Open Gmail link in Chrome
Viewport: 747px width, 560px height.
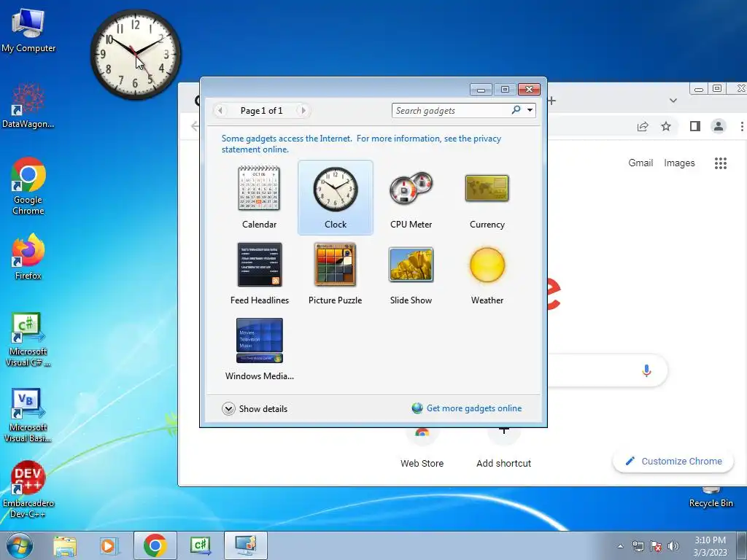click(x=640, y=163)
